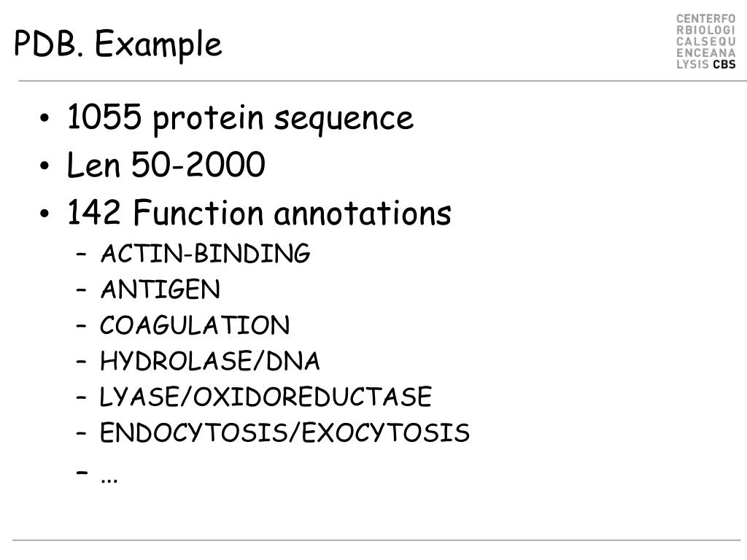Click the LYASE/OXIDOREDUCTASE entry

point(266,397)
